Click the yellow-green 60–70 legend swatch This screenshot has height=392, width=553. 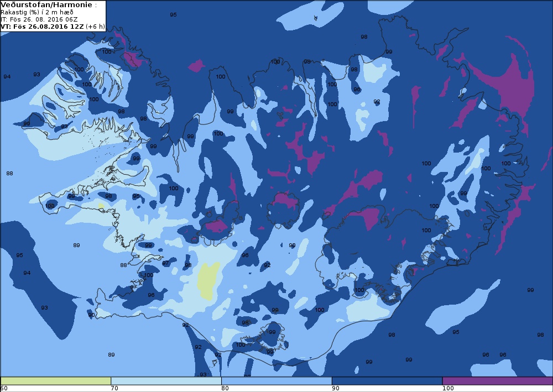pyautogui.click(x=56, y=381)
